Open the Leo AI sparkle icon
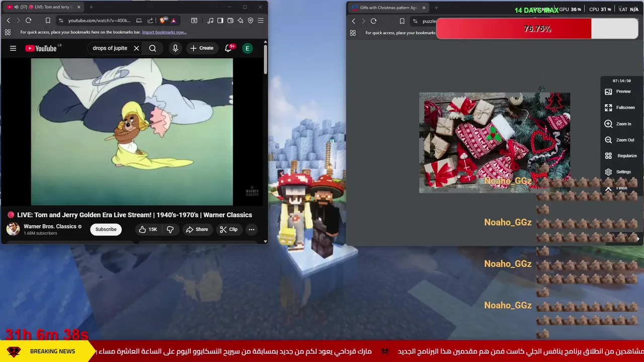The width and height of the screenshot is (644, 362). [240, 21]
